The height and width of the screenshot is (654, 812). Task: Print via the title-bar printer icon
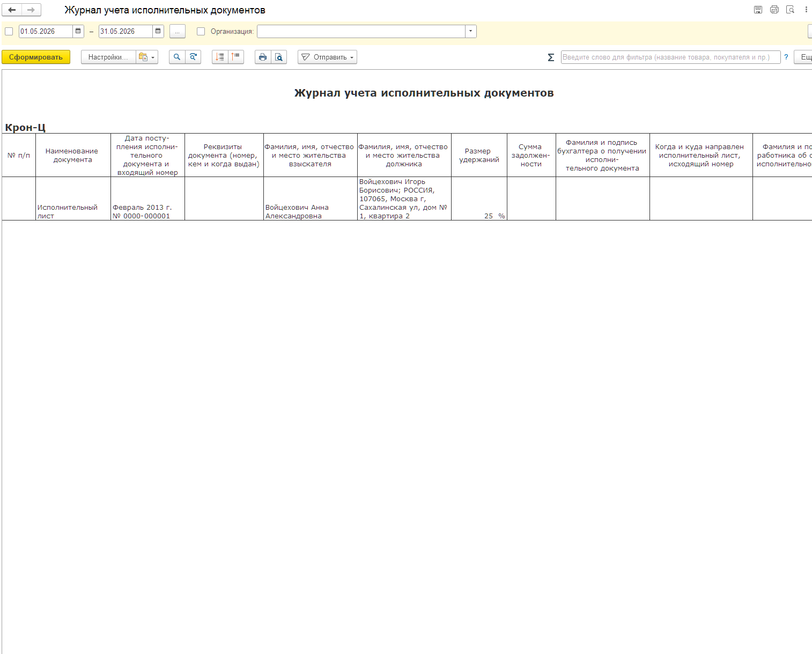774,10
